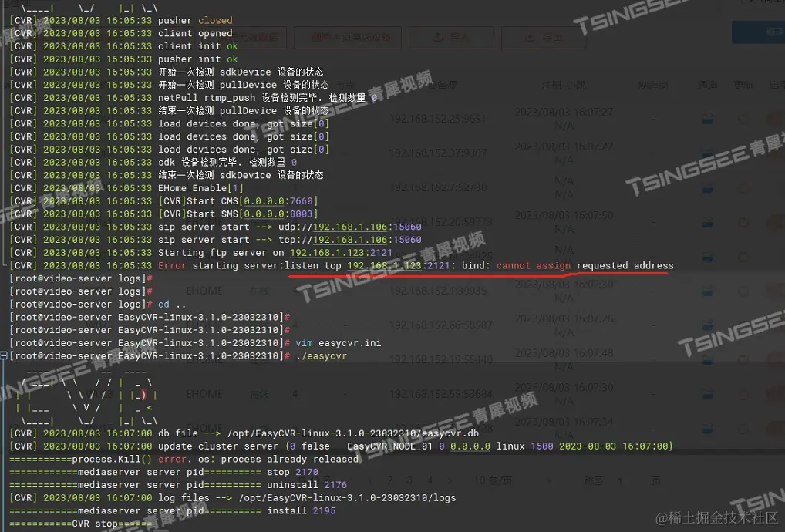Click the "client init ok" log line

tap(197, 46)
